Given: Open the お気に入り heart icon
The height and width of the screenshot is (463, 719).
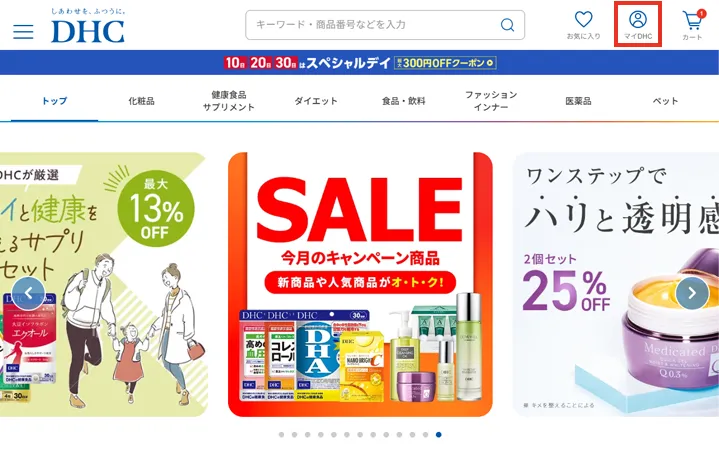Looking at the screenshot, I should [x=583, y=25].
